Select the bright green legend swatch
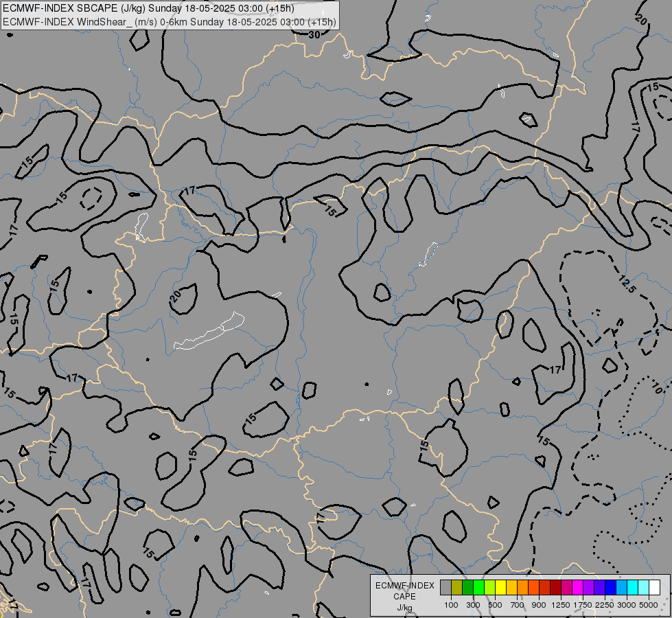Screen dimensions: 672x618 point(478,587)
